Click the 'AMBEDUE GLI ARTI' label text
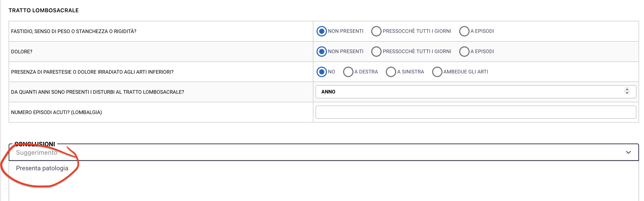The height and width of the screenshot is (201, 644). 466,72
